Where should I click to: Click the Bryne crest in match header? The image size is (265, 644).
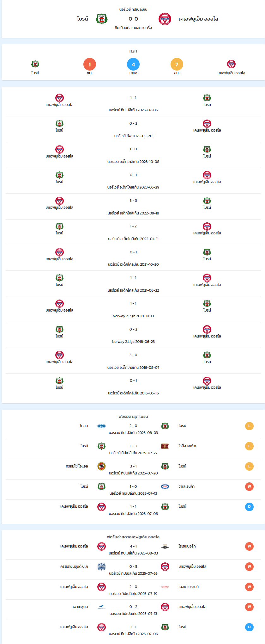102,19
